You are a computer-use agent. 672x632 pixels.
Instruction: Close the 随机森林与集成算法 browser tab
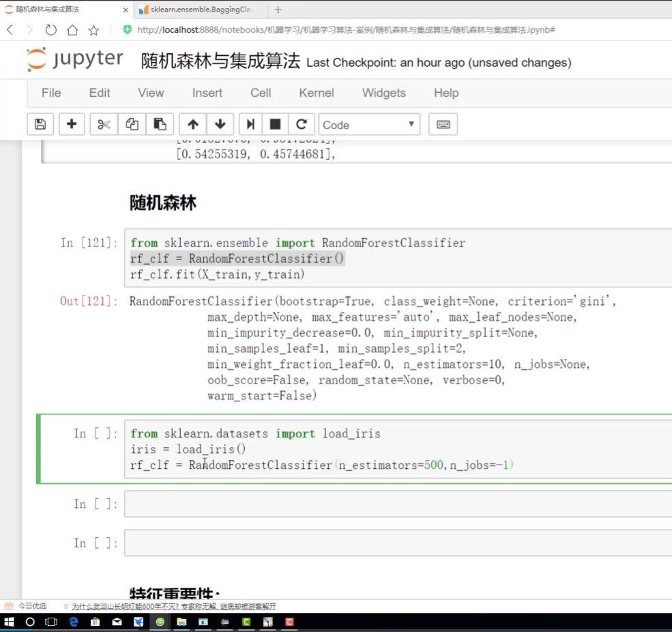coord(126,10)
